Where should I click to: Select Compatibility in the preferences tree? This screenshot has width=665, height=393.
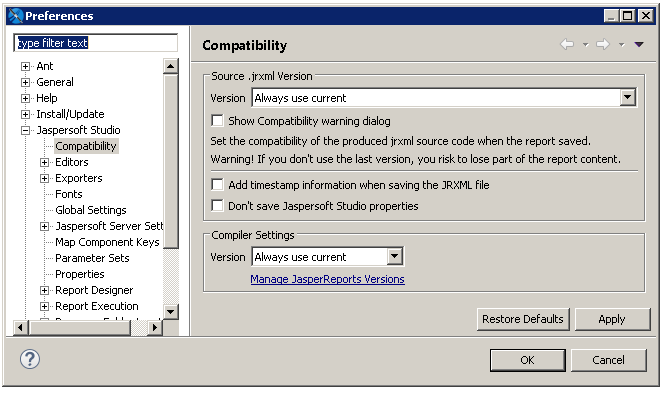[86, 146]
